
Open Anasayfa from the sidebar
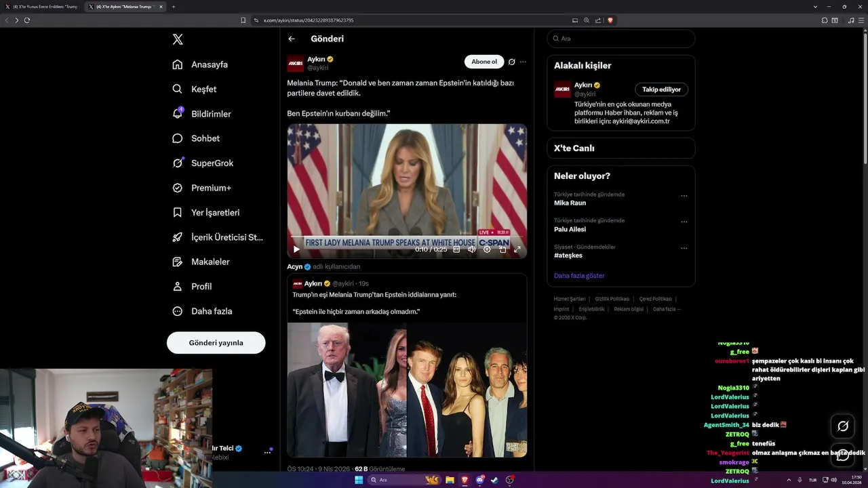(200, 64)
